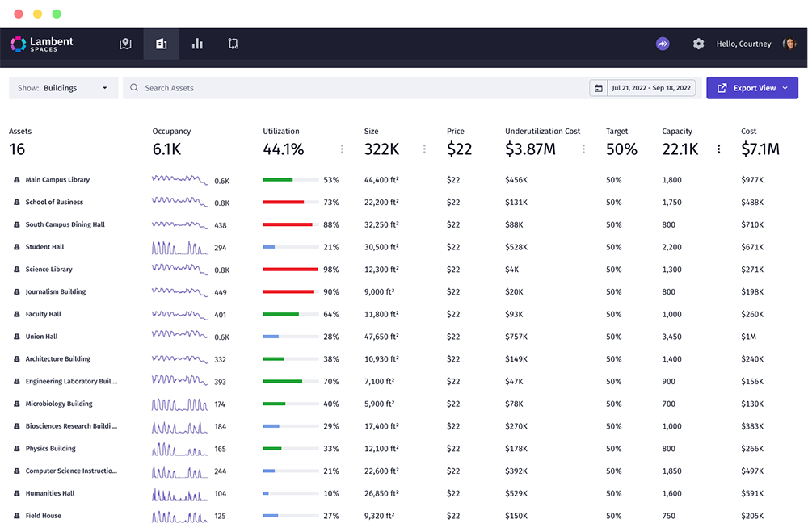The height and width of the screenshot is (532, 808).
Task: Click building icon beside Faculty Hall
Action: pyautogui.click(x=16, y=314)
